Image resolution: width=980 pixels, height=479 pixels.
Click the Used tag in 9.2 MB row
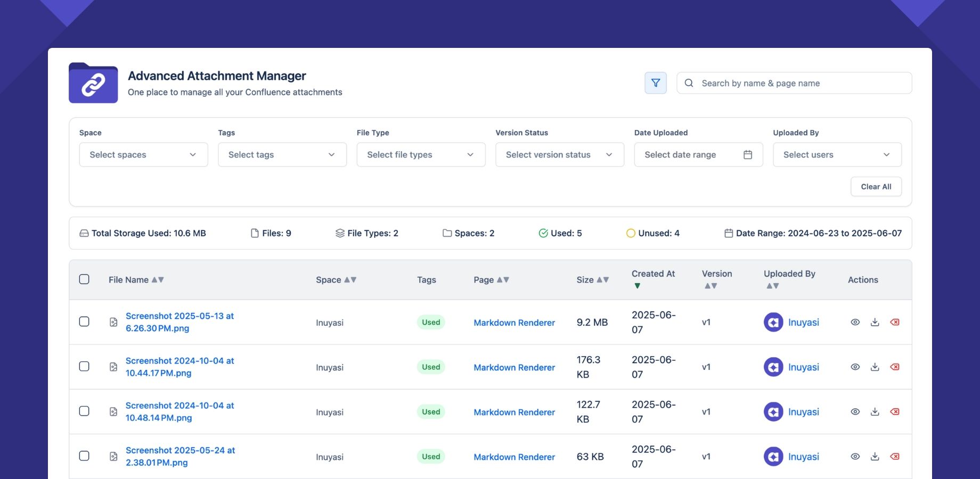point(431,322)
